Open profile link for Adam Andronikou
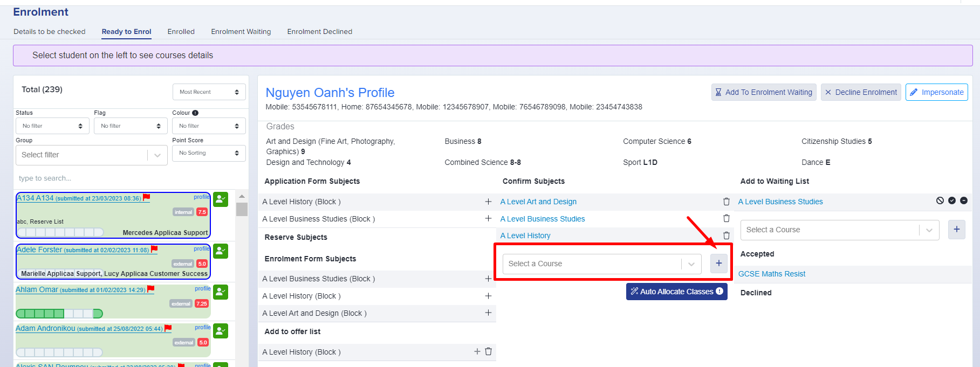 pos(203,328)
